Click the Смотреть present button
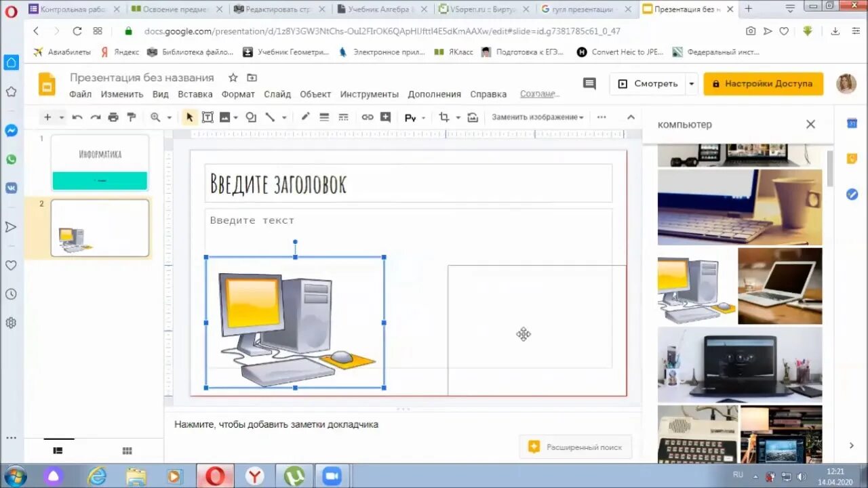This screenshot has height=488, width=868. pos(648,84)
